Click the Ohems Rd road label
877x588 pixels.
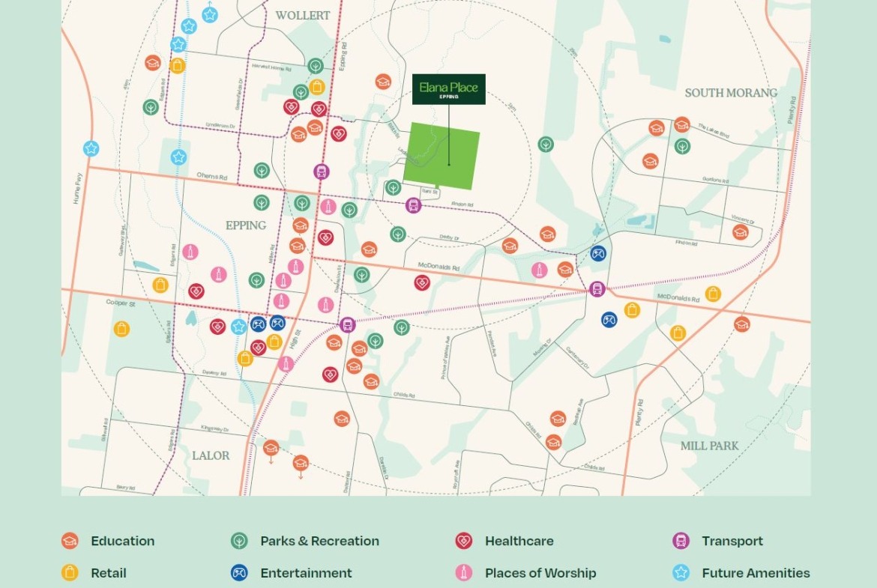212,176
